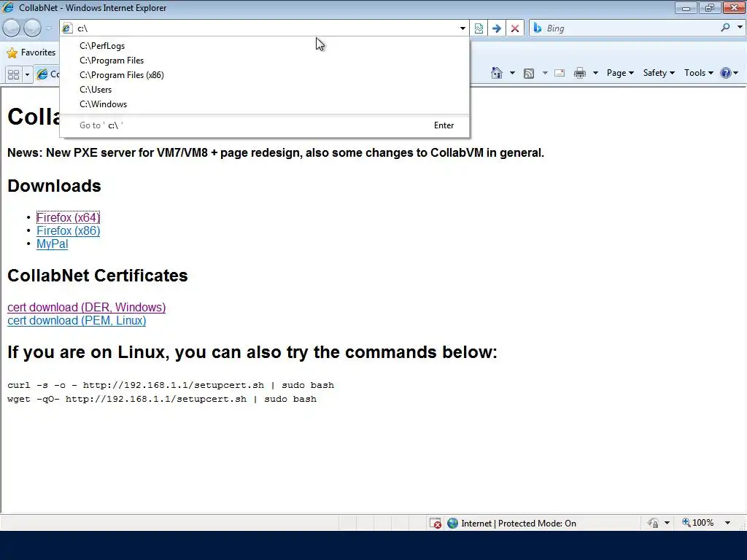747x560 pixels.
Task: Click the News announcement line about PXE server
Action: [x=276, y=153]
